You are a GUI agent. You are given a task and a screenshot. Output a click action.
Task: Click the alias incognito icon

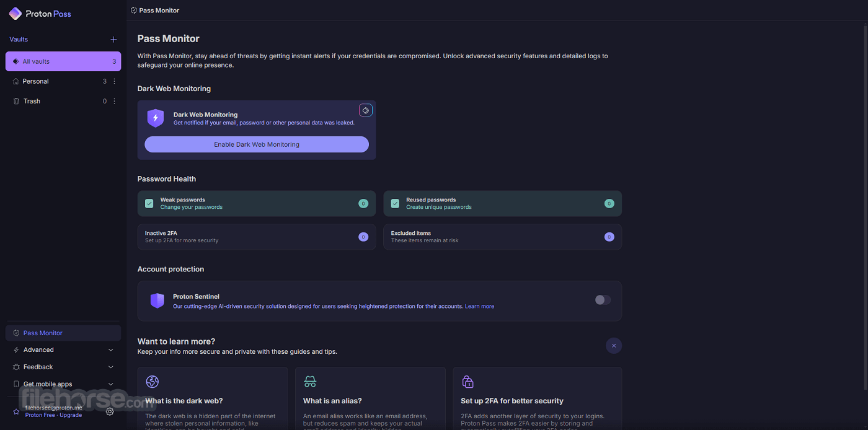(x=310, y=382)
